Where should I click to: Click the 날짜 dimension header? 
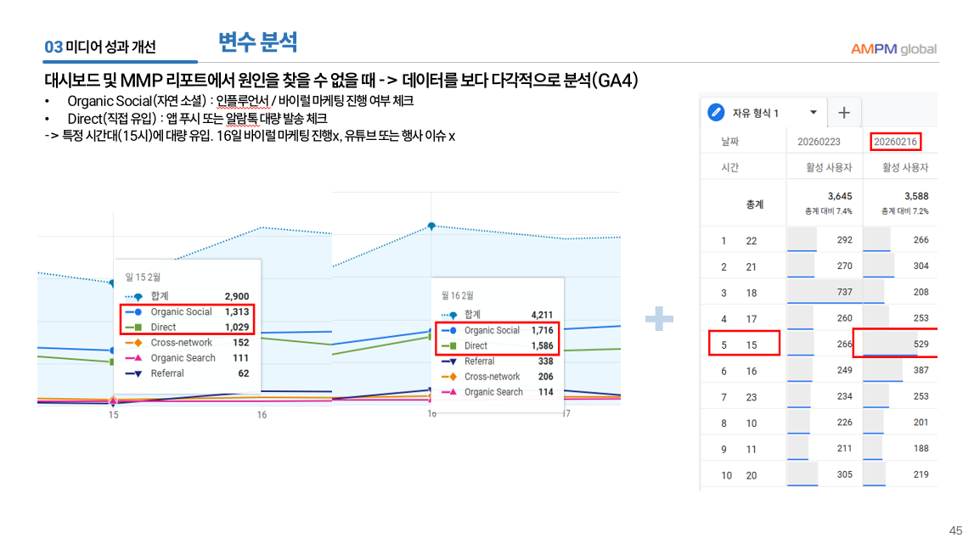[730, 142]
